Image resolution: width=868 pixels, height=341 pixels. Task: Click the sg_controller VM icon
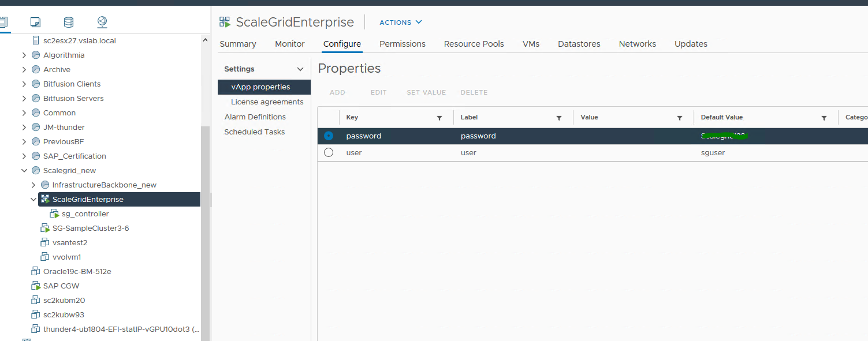54,214
